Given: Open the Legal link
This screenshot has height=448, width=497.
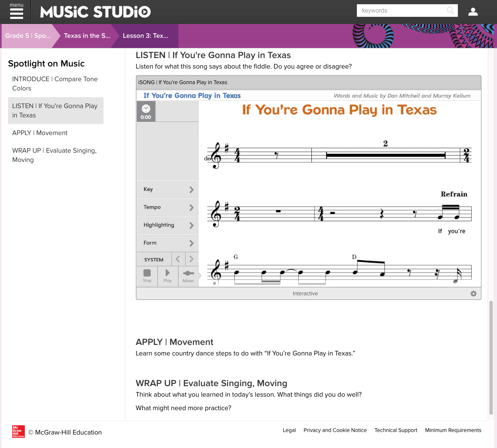Looking at the screenshot, I should [289, 430].
